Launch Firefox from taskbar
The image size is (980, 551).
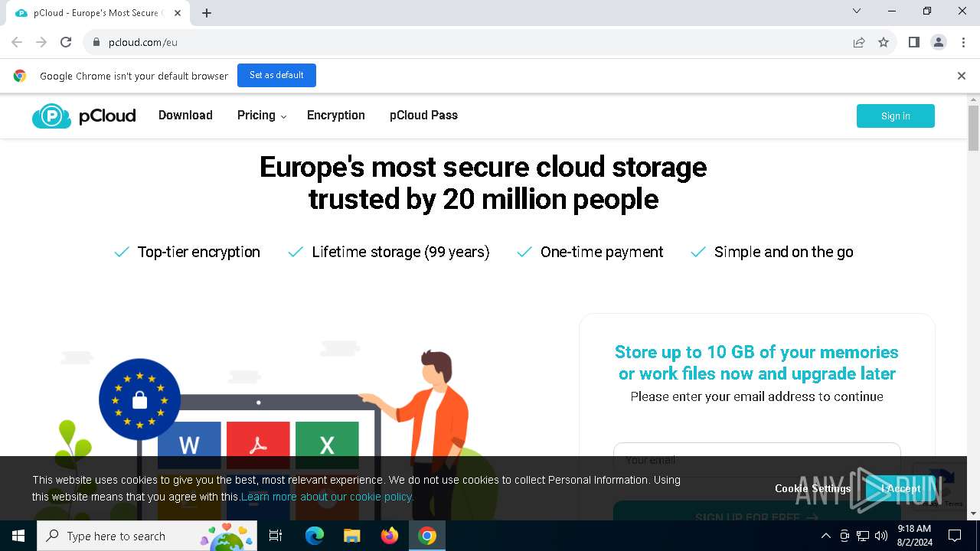390,536
